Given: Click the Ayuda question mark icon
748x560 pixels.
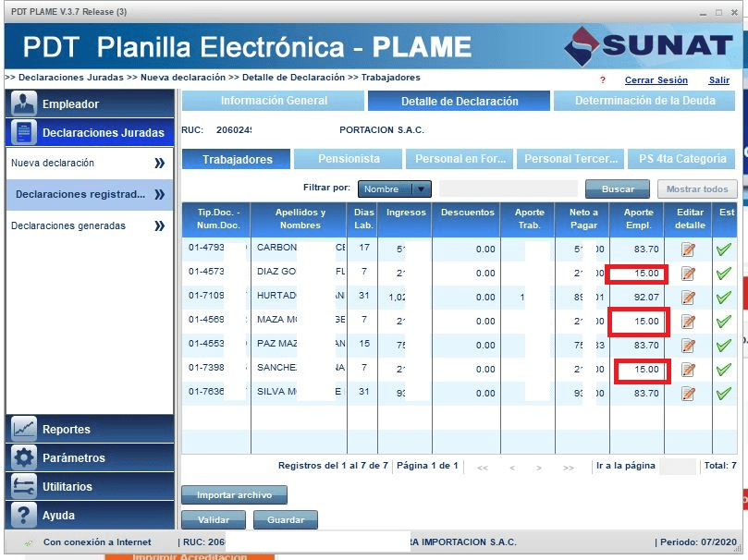Looking at the screenshot, I should (x=24, y=515).
